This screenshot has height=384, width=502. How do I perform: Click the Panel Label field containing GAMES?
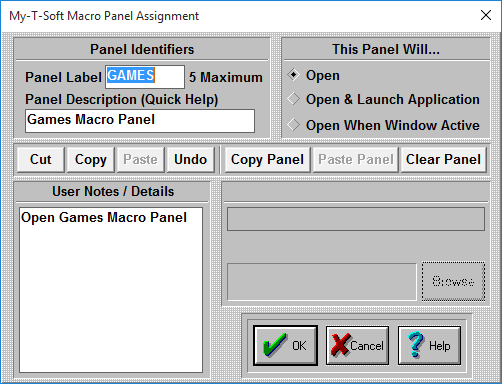click(145, 77)
